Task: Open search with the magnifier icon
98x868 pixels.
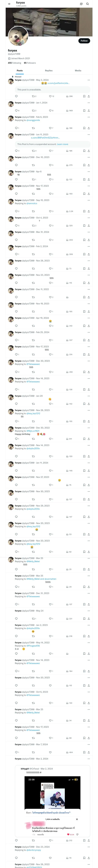Action: click(x=87, y=4)
